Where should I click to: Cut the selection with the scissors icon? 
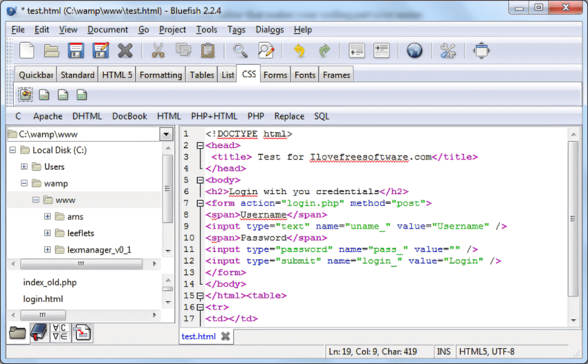coord(158,51)
